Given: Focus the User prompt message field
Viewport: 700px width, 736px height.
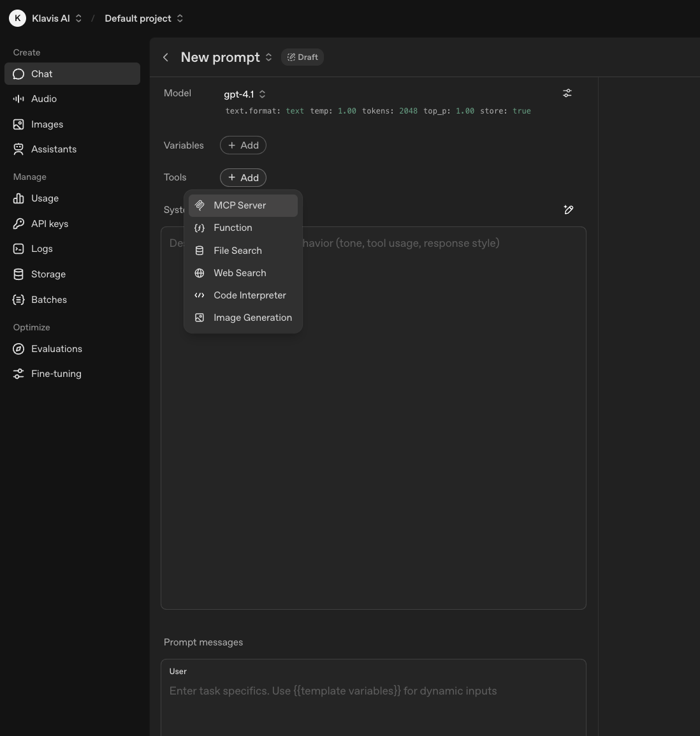Looking at the screenshot, I should (x=374, y=698).
